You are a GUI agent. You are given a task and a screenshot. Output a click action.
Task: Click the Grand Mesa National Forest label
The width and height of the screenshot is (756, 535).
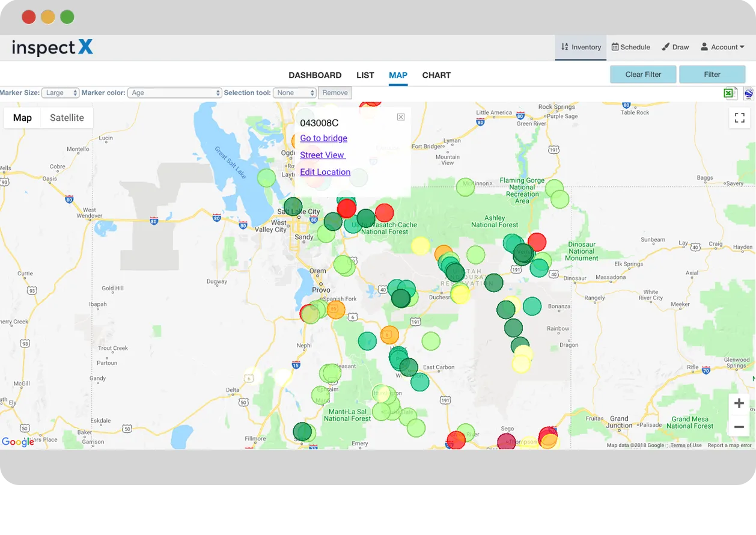(689, 423)
